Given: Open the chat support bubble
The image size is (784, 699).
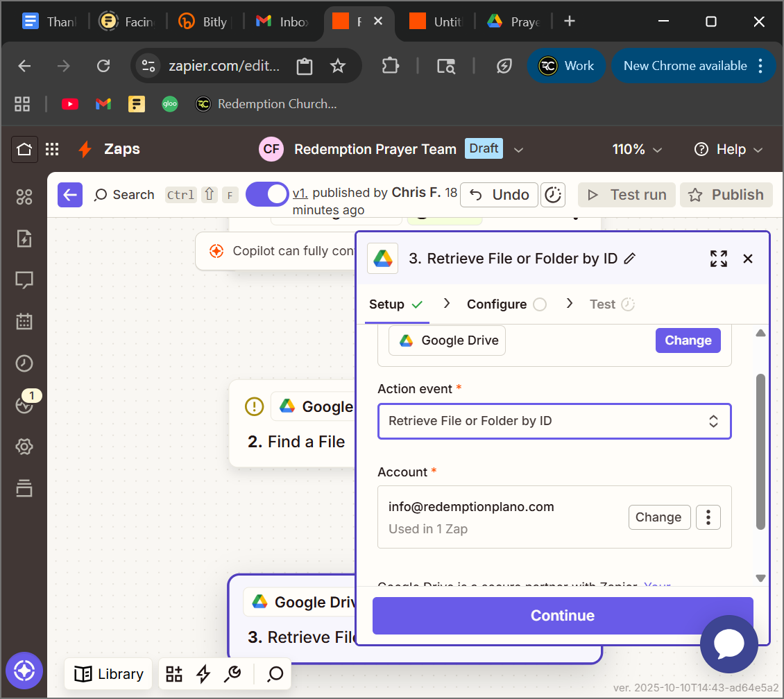Looking at the screenshot, I should [x=728, y=644].
